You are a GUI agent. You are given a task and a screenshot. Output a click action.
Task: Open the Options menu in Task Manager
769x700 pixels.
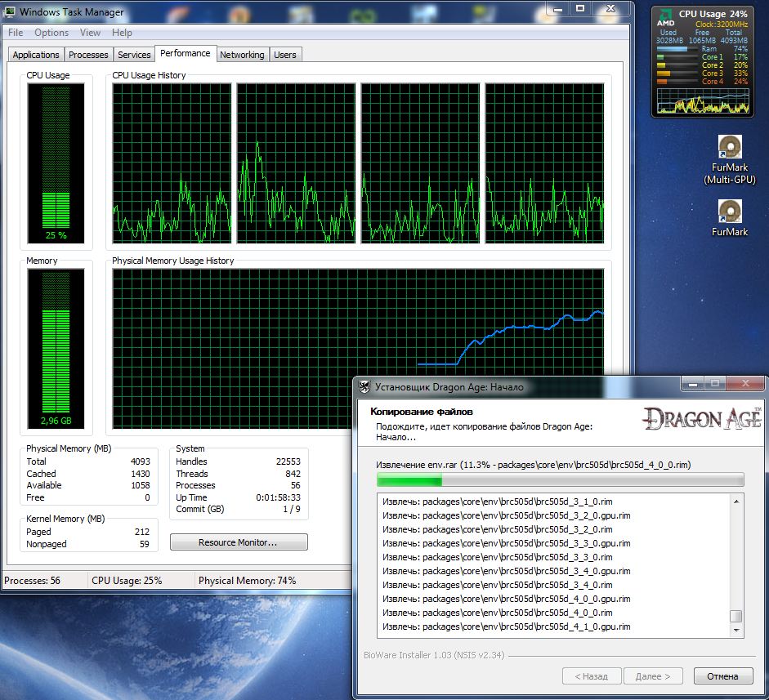(x=51, y=33)
